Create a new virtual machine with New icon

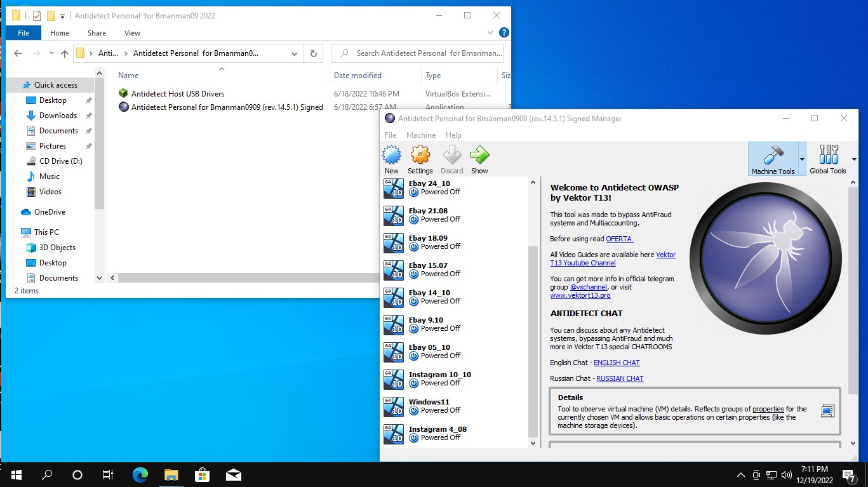point(392,158)
